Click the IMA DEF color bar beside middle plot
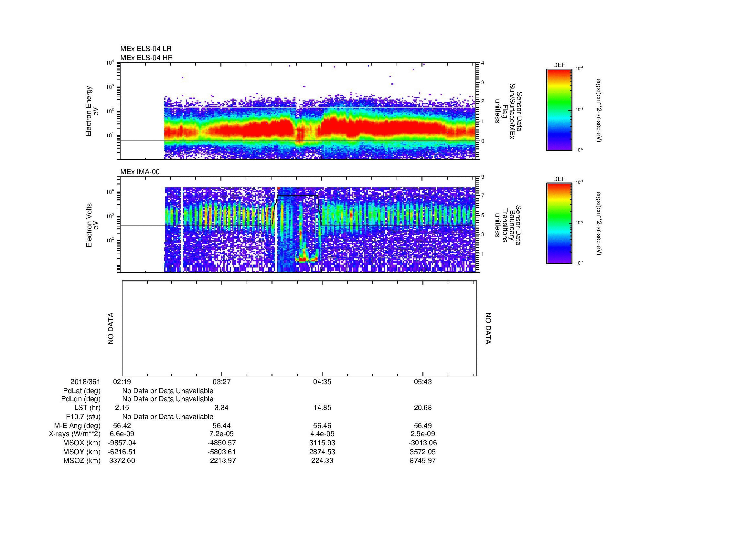The width and height of the screenshot is (756, 534). click(x=559, y=224)
